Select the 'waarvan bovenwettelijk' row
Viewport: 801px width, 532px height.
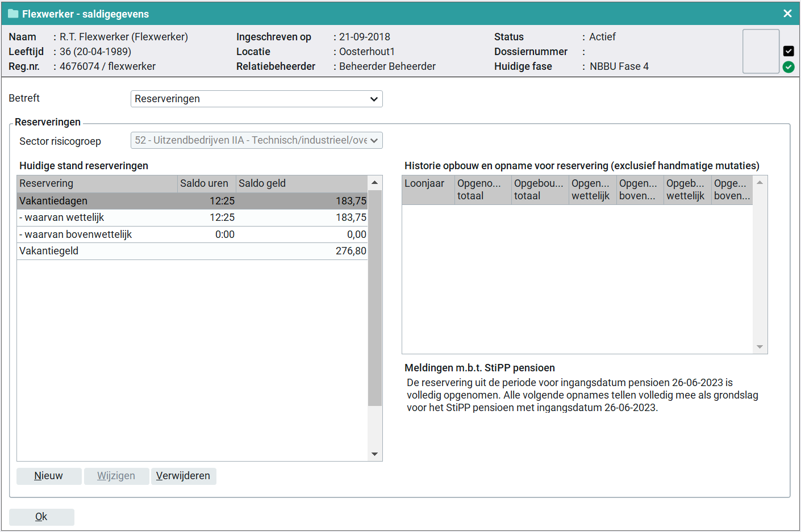[x=192, y=234]
